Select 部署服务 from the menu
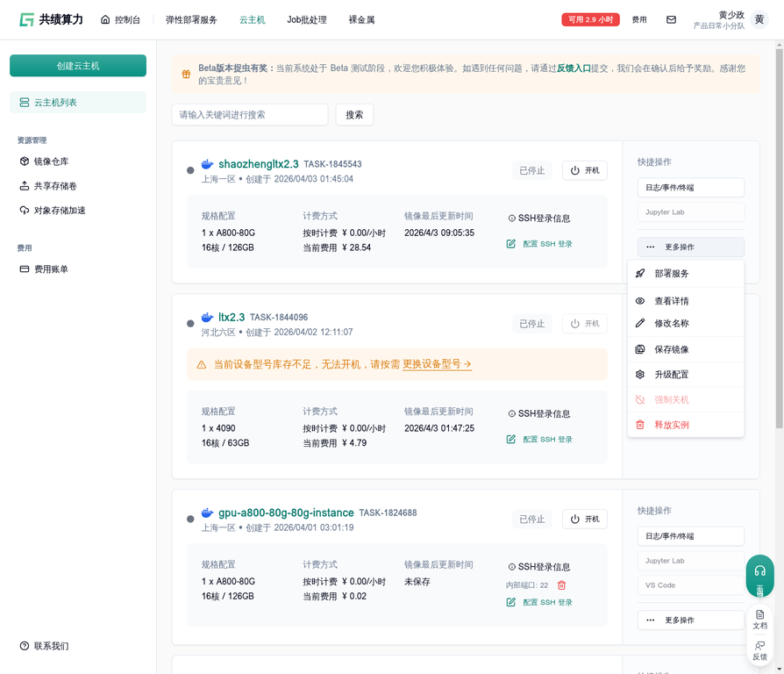Viewport: 784px width, 674px height. point(672,274)
